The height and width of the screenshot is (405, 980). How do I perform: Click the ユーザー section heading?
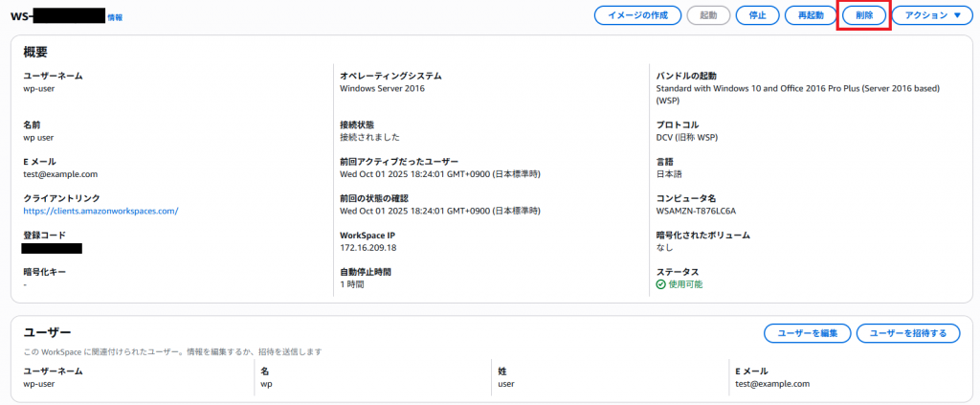[47, 332]
